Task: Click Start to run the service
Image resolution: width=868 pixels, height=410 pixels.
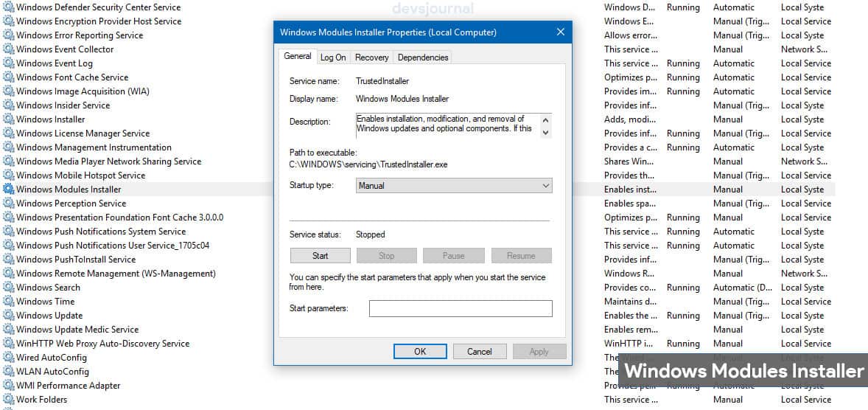Action: tap(320, 255)
